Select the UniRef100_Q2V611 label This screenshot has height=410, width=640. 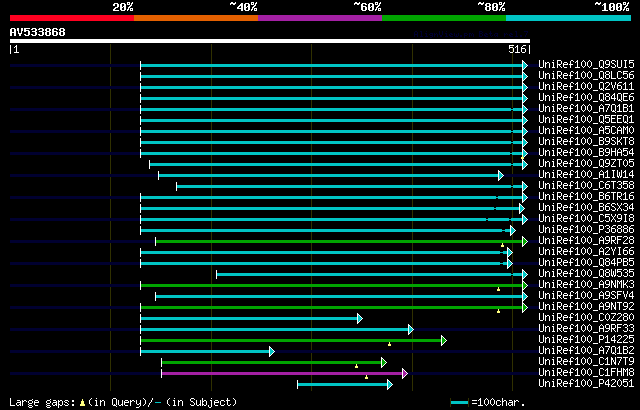click(x=586, y=86)
